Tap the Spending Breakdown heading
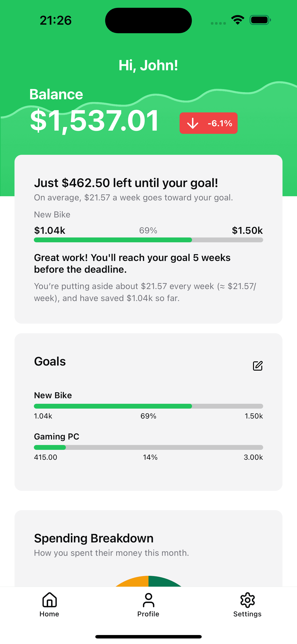Viewport: 297px width, 644px height. coord(94,538)
